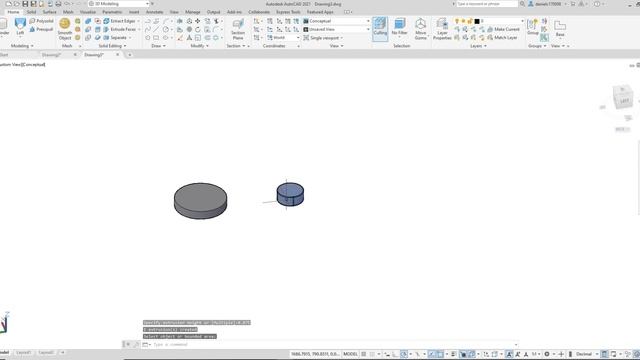This screenshot has width=640, height=360.
Task: Click the Base view tool
Action: [x=560, y=28]
